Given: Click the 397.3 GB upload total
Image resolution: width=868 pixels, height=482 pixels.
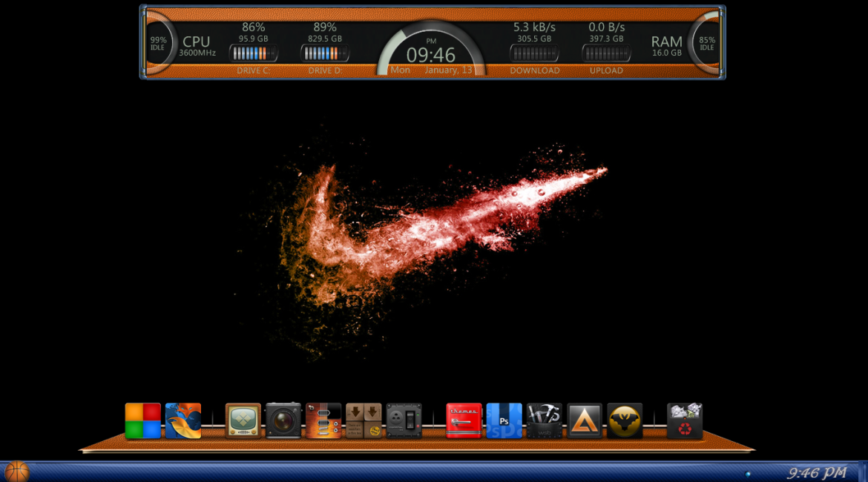Looking at the screenshot, I should [606, 39].
